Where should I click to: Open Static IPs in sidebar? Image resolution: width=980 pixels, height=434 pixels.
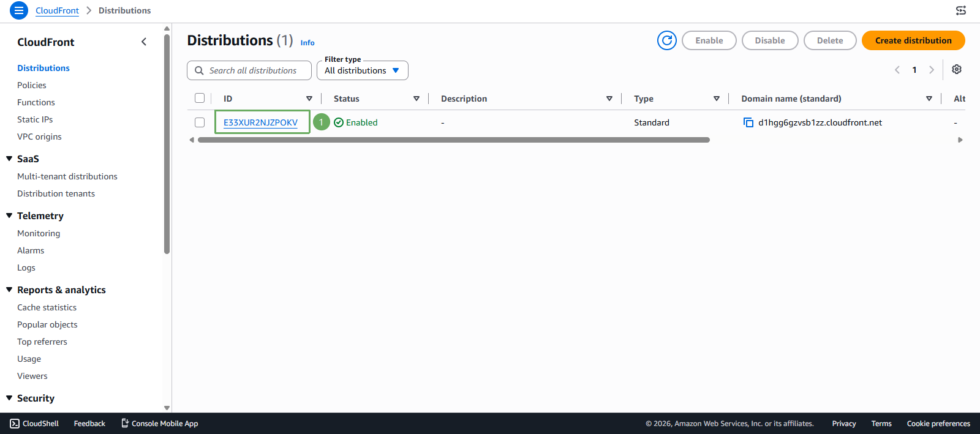coord(35,119)
